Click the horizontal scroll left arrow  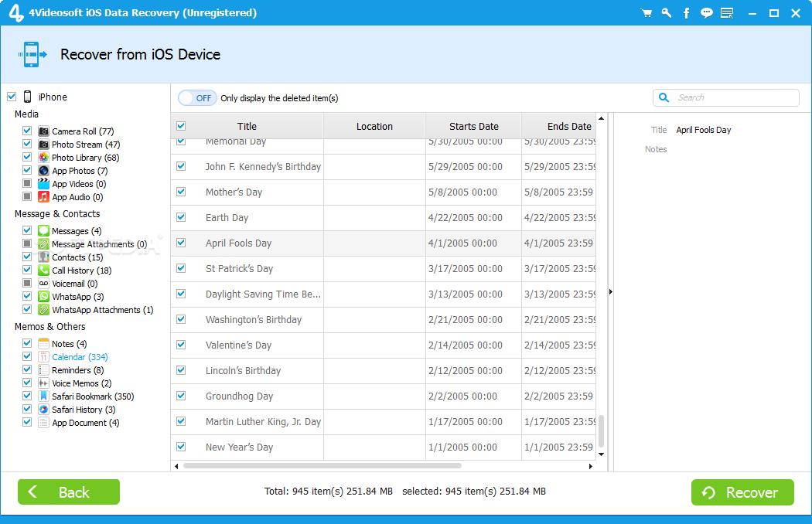point(176,466)
